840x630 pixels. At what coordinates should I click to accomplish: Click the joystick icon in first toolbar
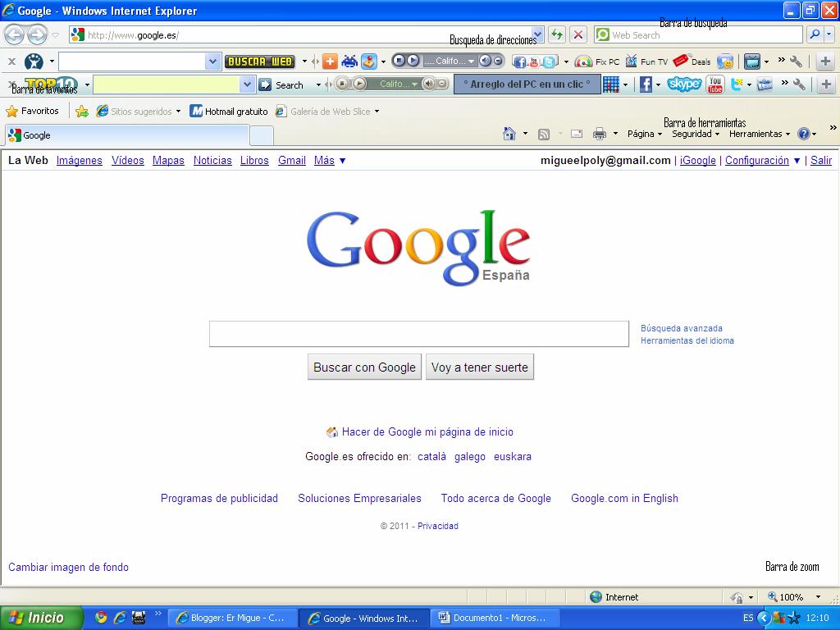[369, 62]
